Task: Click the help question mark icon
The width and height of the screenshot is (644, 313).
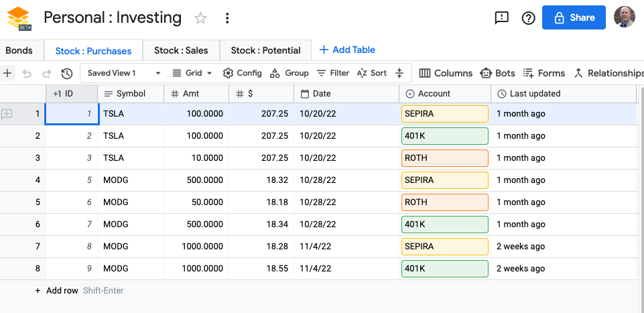Action: 528,18
